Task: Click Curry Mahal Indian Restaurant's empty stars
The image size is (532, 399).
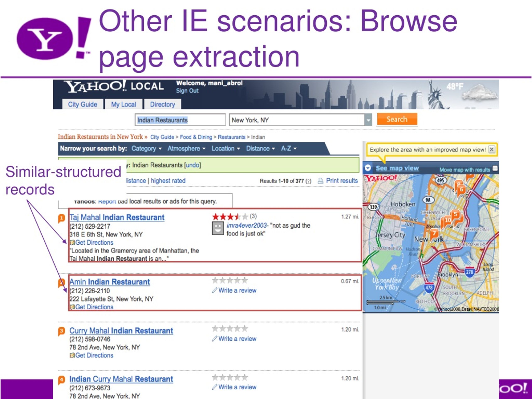Action: tap(230, 329)
